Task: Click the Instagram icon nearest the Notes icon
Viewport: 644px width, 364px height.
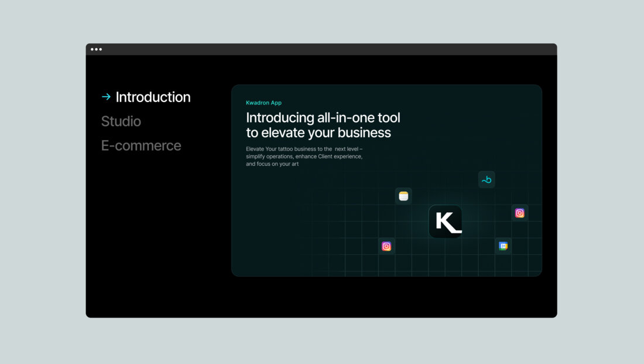Action: point(386,246)
